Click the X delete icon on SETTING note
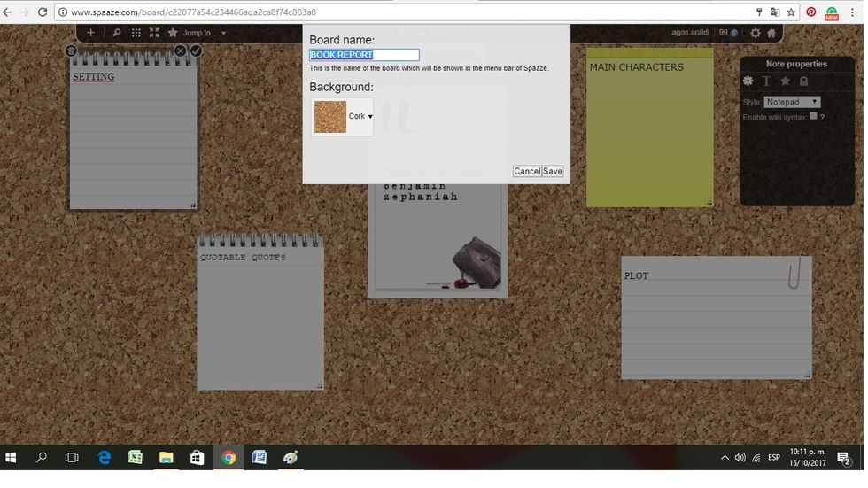 coord(181,50)
